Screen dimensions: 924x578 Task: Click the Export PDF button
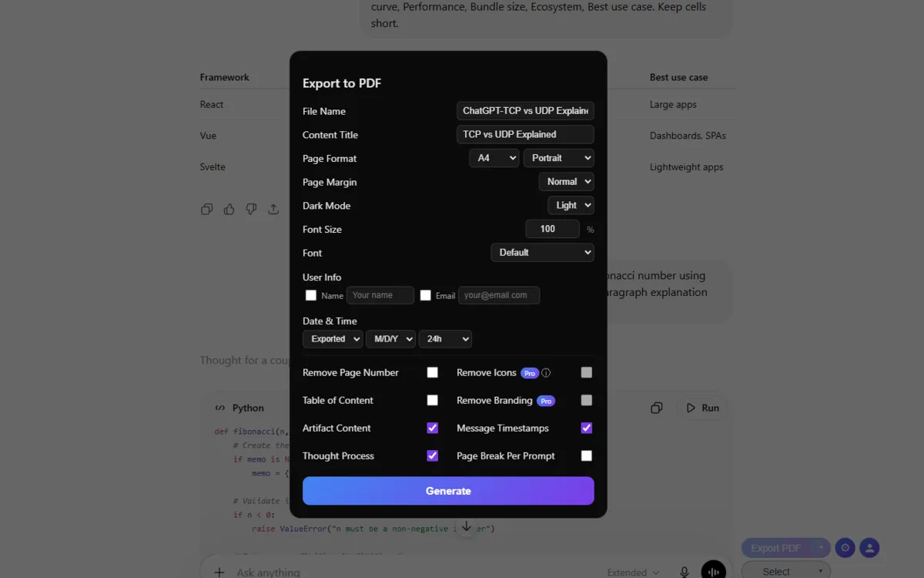[776, 548]
